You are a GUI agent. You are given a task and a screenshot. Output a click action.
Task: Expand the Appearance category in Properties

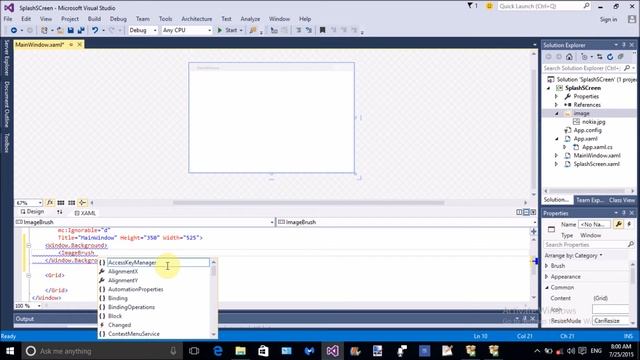click(547, 277)
